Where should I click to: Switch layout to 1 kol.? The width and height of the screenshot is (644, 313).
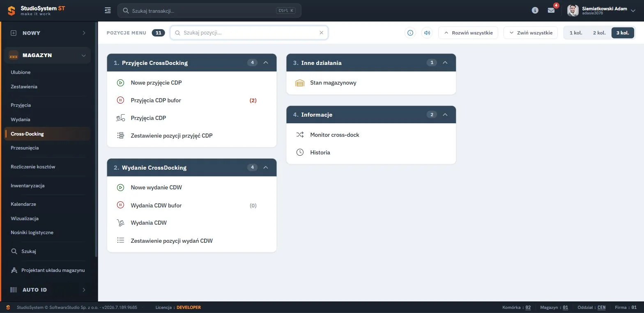pos(576,33)
